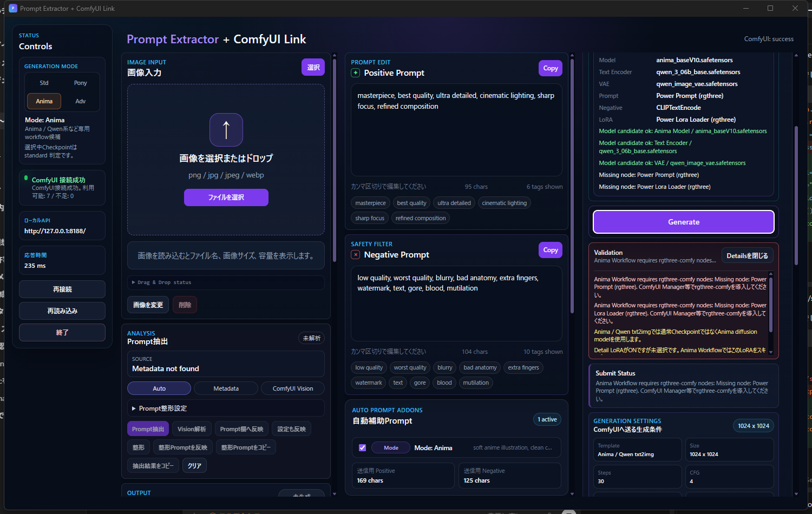Click the 画像を変更 button
812x514 pixels.
[x=148, y=305]
